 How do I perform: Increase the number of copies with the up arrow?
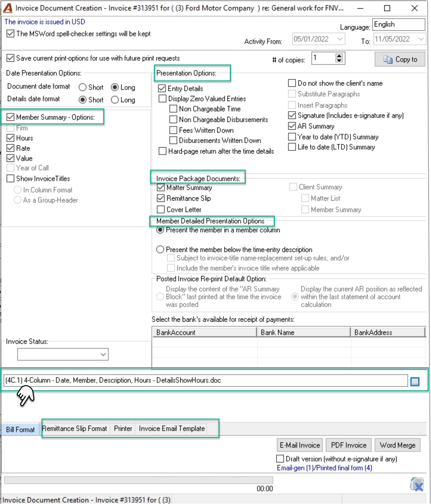(x=339, y=56)
